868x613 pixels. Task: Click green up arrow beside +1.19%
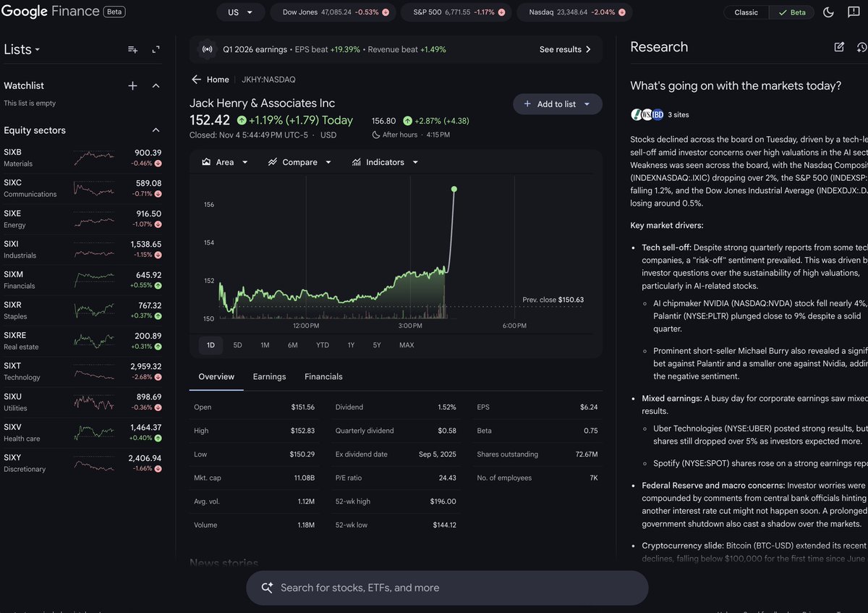point(242,121)
